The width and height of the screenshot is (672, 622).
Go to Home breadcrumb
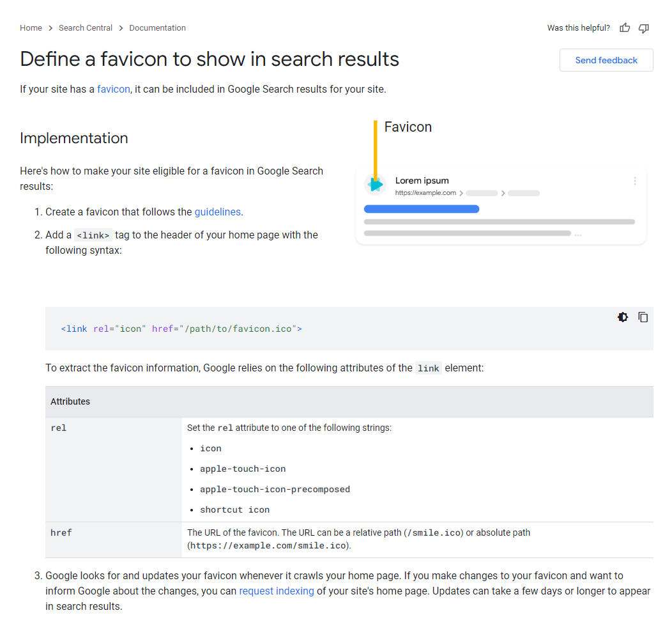point(31,28)
